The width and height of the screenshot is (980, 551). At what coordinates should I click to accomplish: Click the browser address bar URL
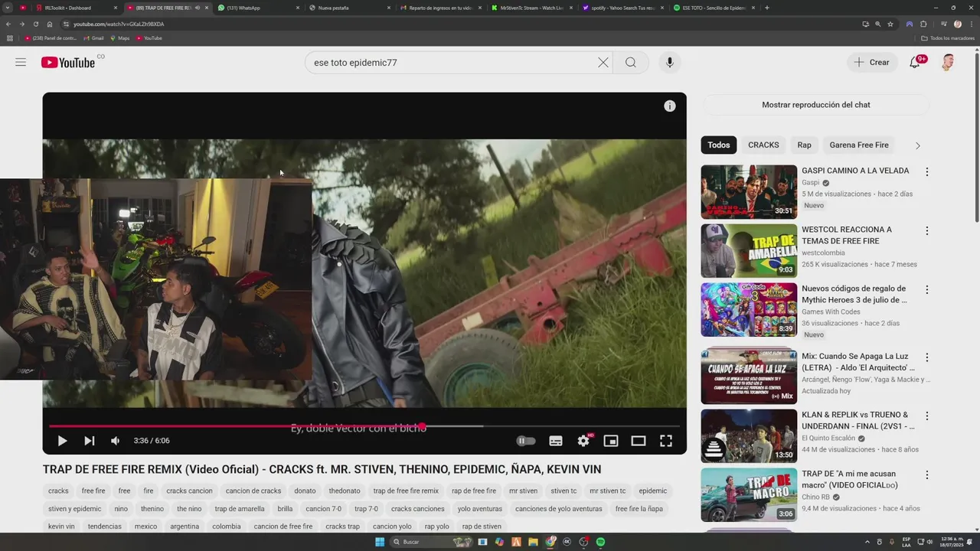119,24
